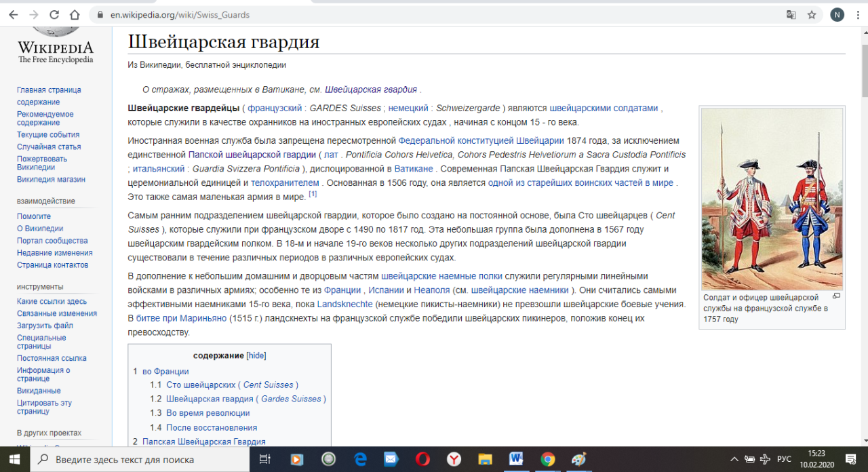This screenshot has height=472, width=868.
Task: Open Текущие события in sidebar
Action: click(48, 135)
